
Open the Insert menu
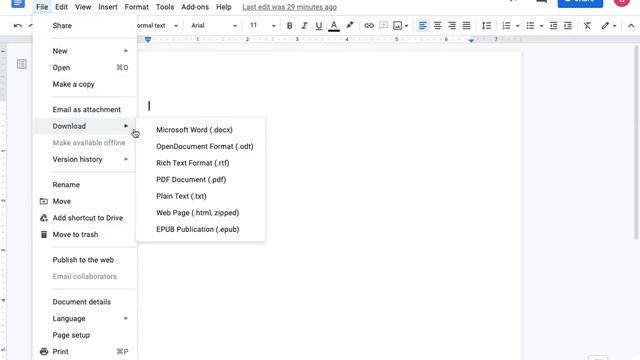[108, 7]
